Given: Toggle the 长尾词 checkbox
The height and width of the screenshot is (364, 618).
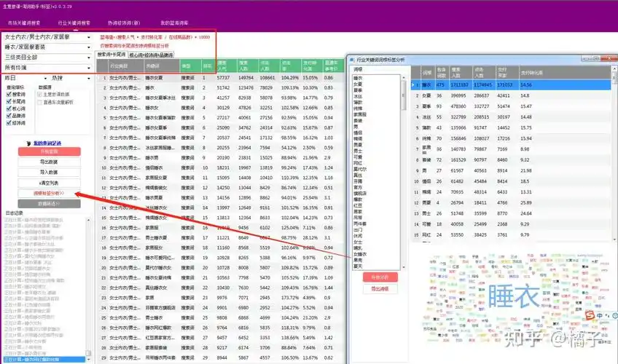Looking at the screenshot, I should 9,101.
